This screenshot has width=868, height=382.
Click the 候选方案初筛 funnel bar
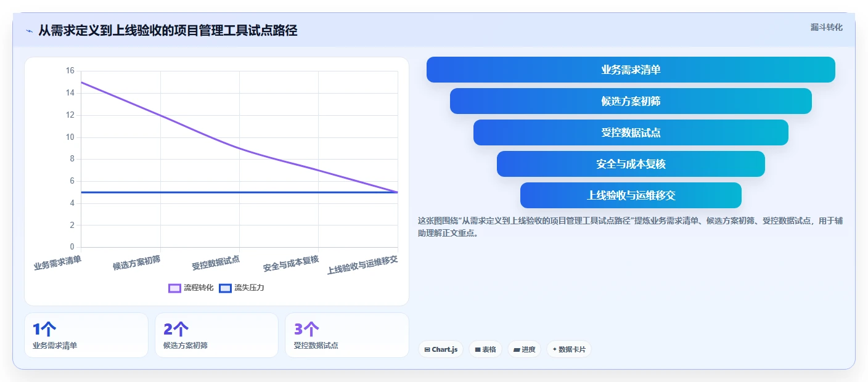tap(631, 101)
